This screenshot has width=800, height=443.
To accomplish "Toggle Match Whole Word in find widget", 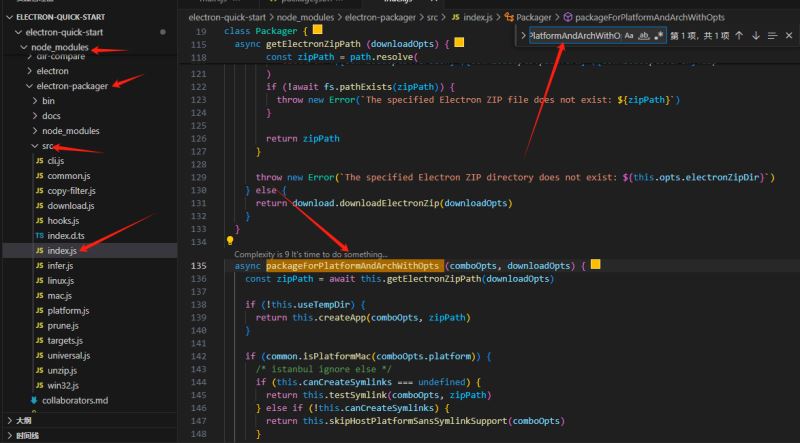I will pyautogui.click(x=644, y=36).
